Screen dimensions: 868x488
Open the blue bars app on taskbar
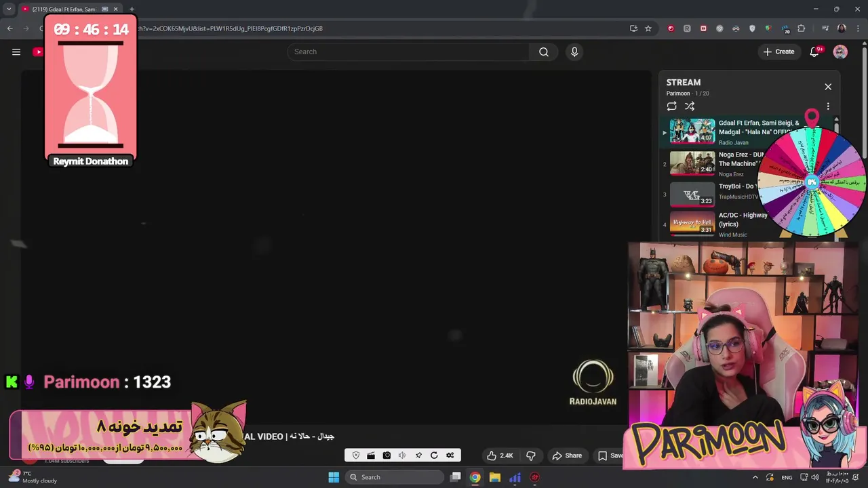515,477
